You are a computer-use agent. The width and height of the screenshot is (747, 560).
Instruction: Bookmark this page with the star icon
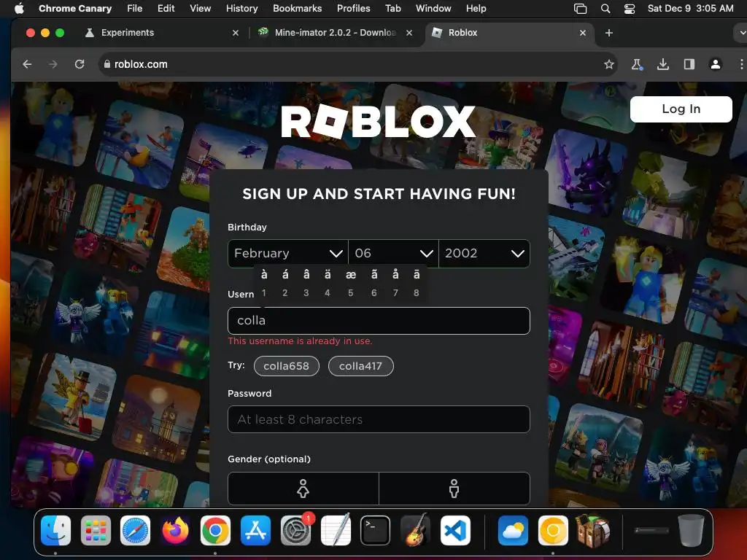pyautogui.click(x=609, y=64)
